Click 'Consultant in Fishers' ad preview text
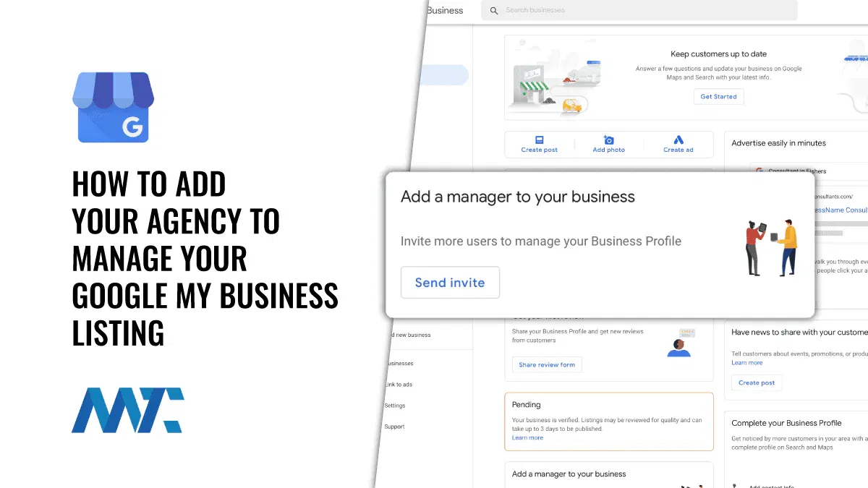Image resolution: width=868 pixels, height=488 pixels. coord(798,171)
